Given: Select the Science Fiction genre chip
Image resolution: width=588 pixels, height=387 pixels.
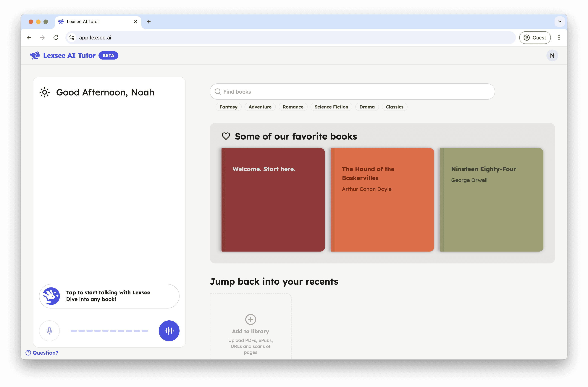Looking at the screenshot, I should [331, 107].
